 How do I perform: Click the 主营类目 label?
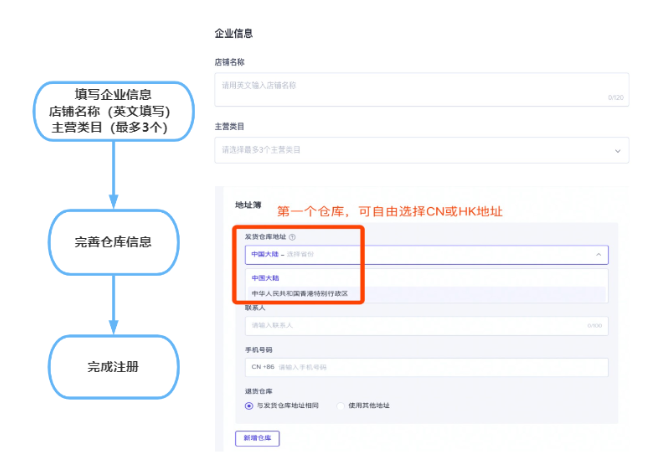229,126
